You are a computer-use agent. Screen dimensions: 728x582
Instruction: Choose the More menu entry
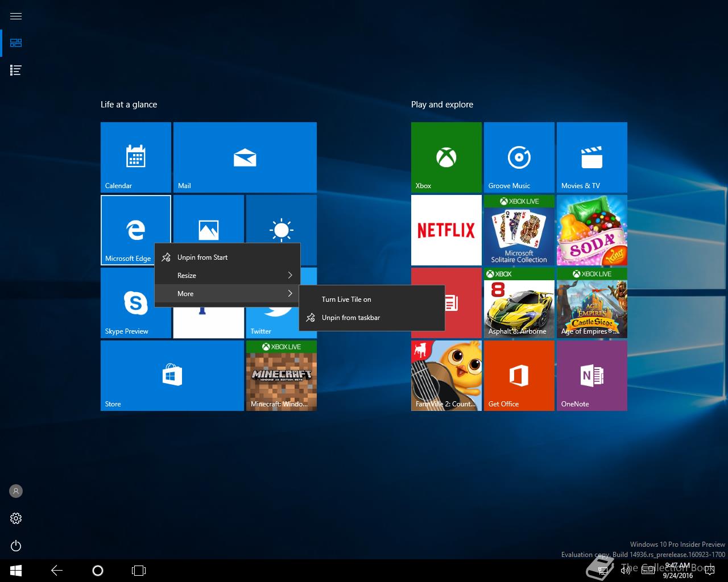click(227, 294)
